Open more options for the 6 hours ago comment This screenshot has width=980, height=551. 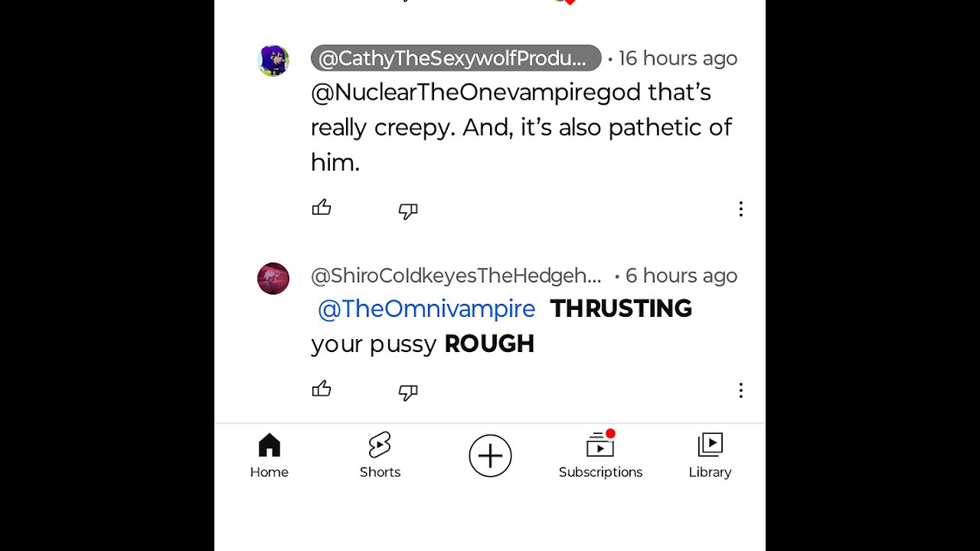(x=740, y=390)
